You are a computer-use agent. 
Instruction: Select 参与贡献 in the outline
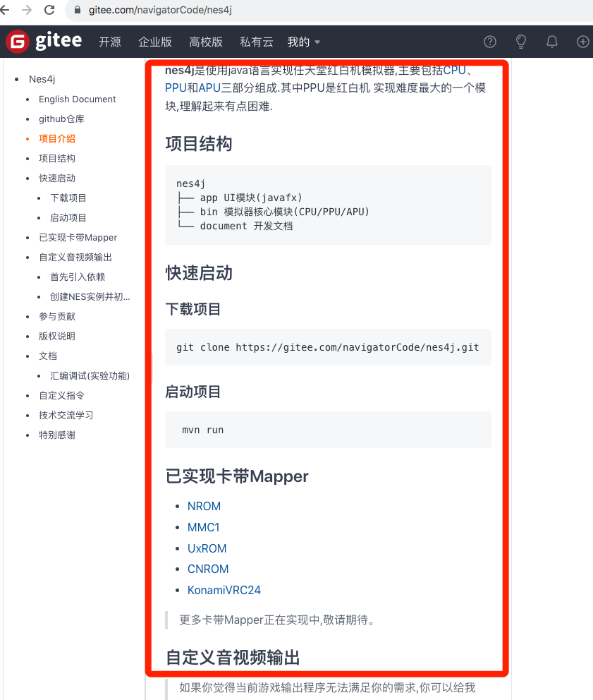tap(57, 317)
